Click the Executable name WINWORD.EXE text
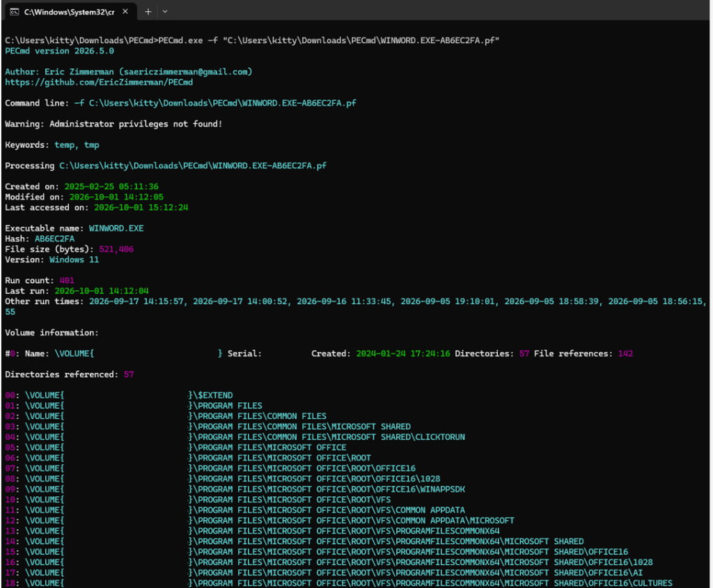 (x=116, y=228)
